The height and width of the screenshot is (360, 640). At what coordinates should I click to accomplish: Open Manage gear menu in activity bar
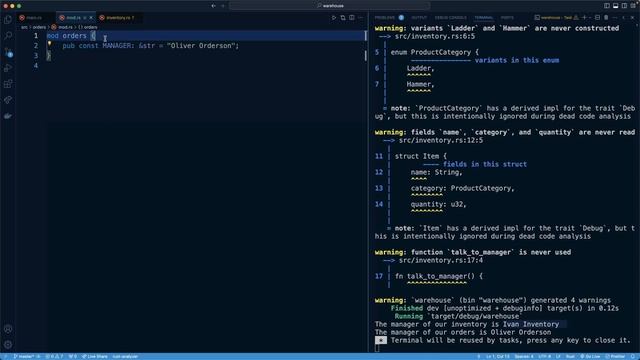point(8,345)
